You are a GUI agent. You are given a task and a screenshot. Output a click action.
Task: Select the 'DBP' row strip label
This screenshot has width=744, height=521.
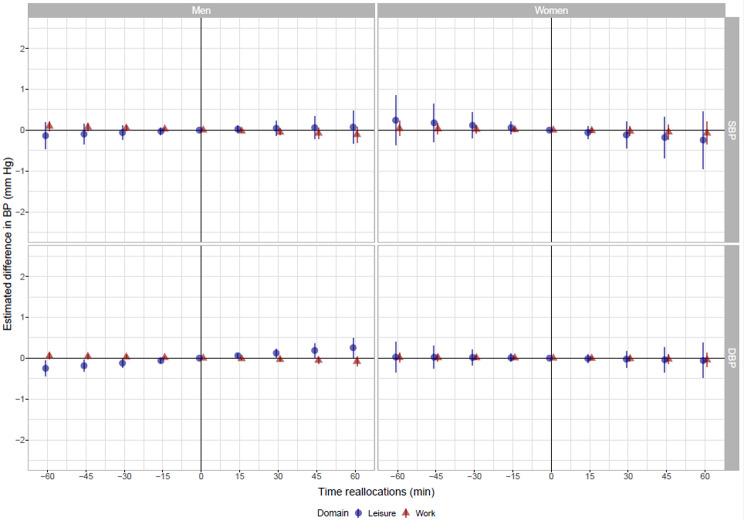731,358
